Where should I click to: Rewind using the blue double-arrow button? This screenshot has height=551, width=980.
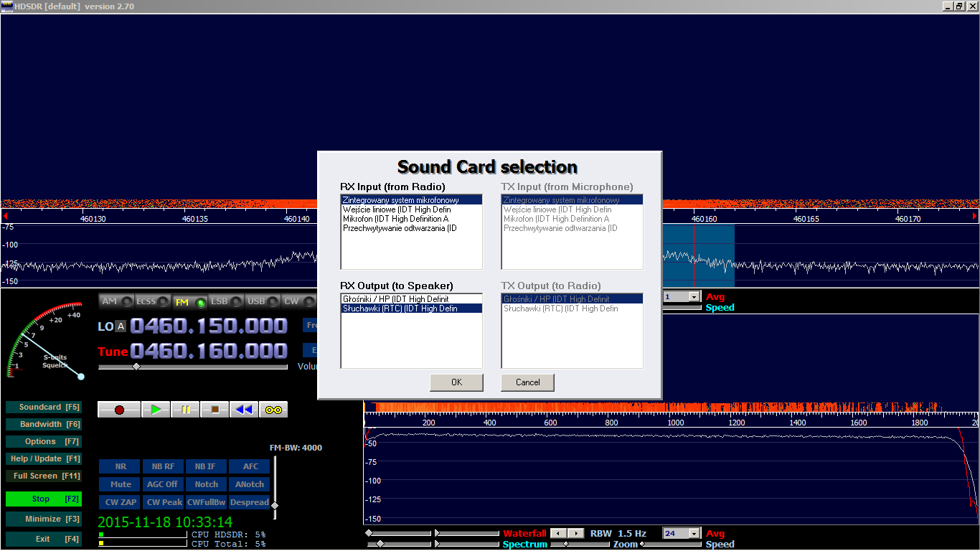click(x=244, y=410)
